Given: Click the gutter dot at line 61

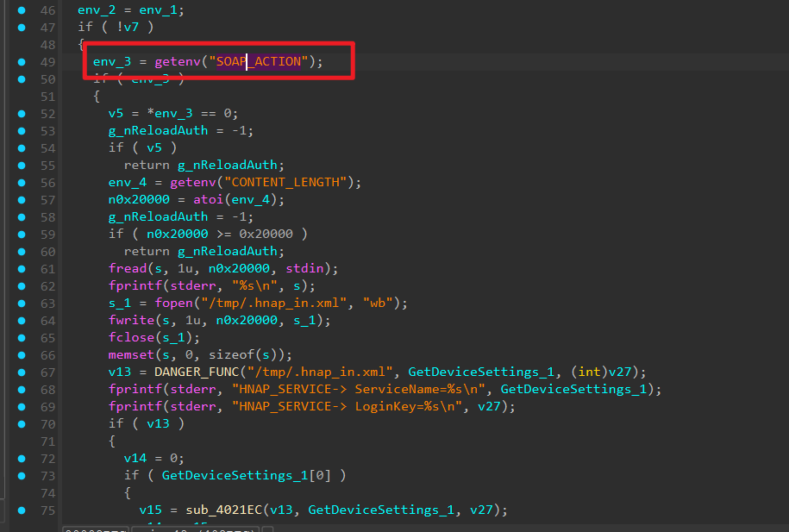Looking at the screenshot, I should pyautogui.click(x=22, y=269).
